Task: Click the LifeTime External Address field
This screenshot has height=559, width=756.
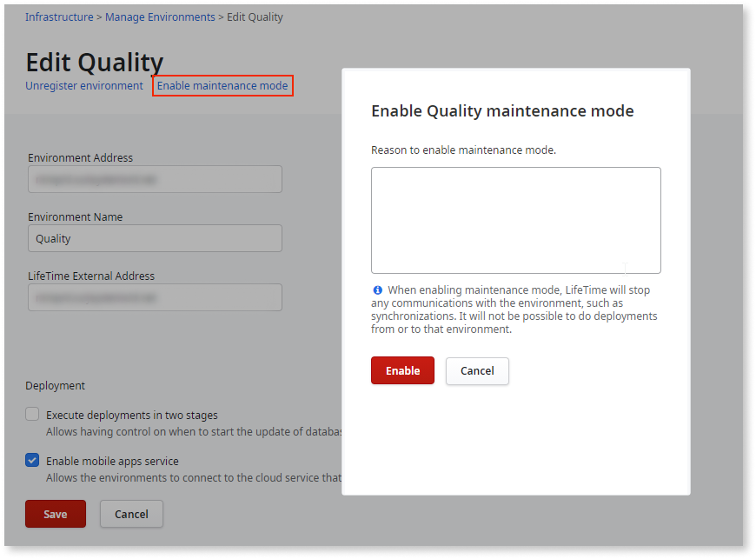Action: coord(155,297)
